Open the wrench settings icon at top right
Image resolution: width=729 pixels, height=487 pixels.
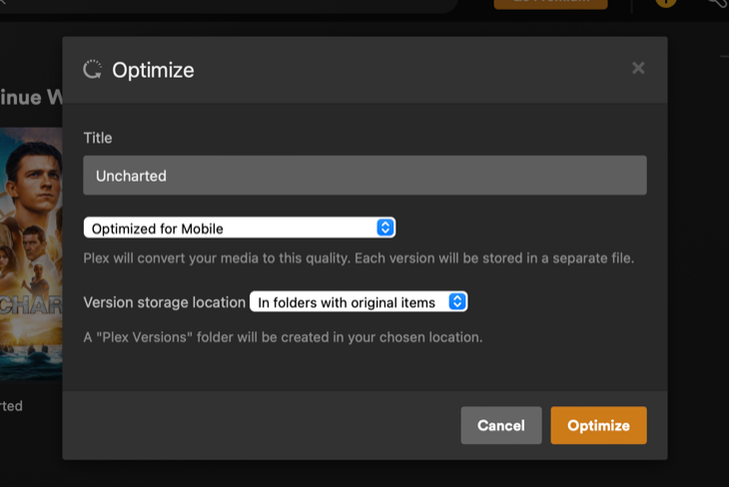coord(717,3)
